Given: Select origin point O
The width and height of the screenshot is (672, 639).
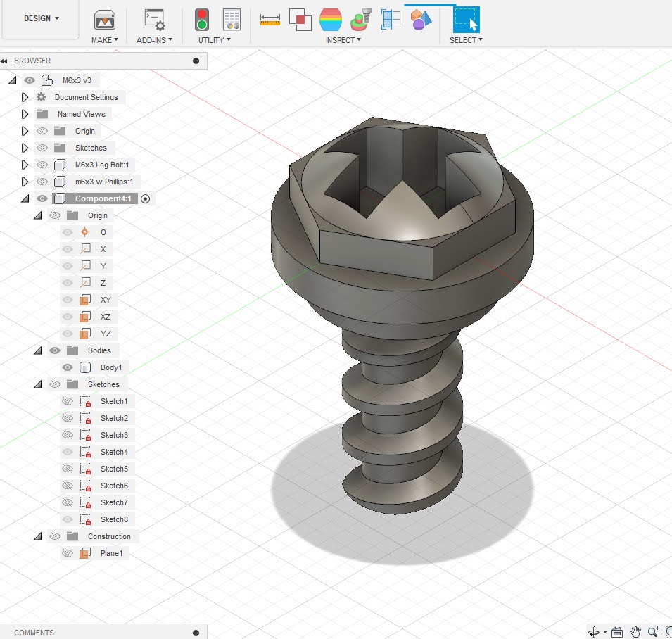Looking at the screenshot, I should (103, 232).
